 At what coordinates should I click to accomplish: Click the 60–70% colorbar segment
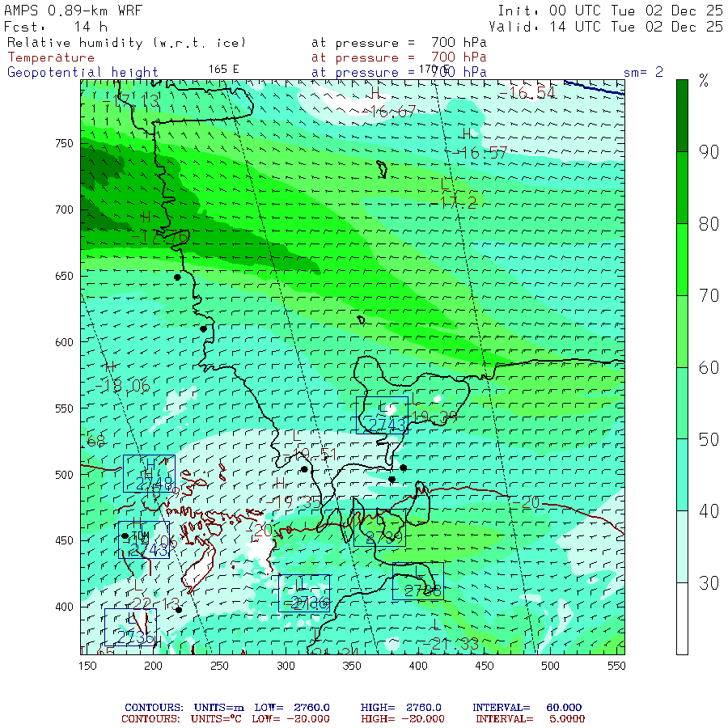tap(682, 332)
